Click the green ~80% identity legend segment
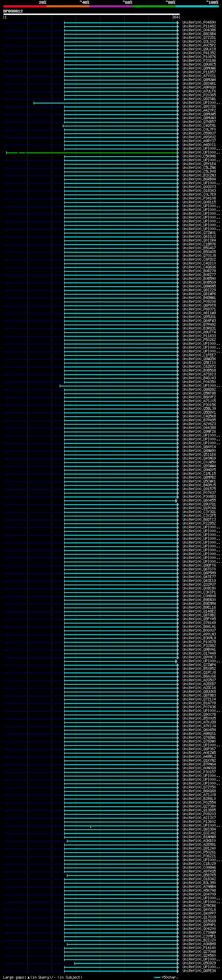This screenshot has height=980, width=222. [x=154, y=6]
